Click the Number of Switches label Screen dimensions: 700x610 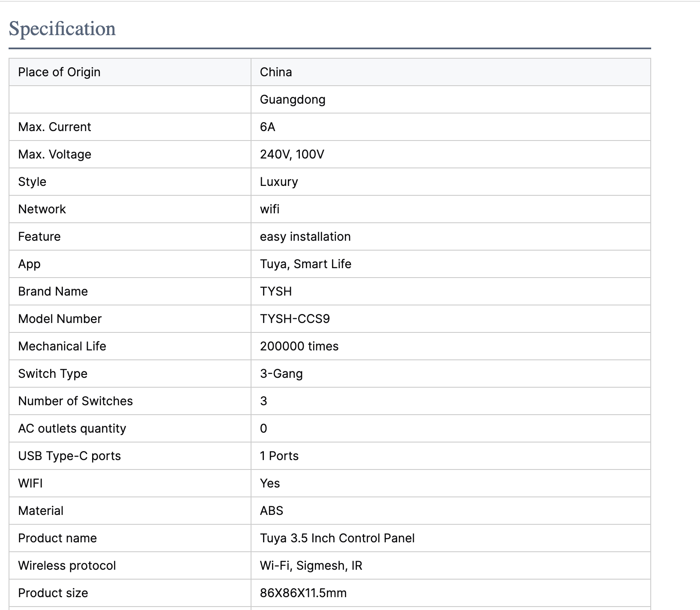point(75,401)
